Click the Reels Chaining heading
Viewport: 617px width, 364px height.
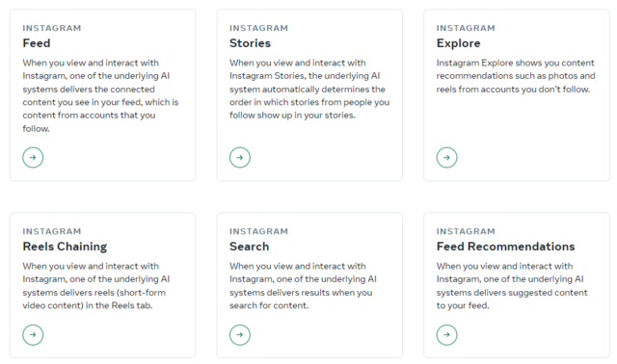tap(65, 247)
